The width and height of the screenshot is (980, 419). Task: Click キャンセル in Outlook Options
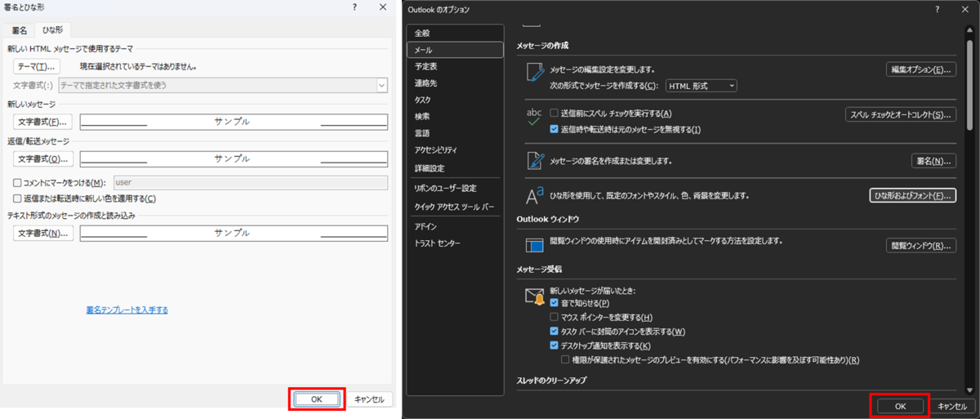click(951, 405)
